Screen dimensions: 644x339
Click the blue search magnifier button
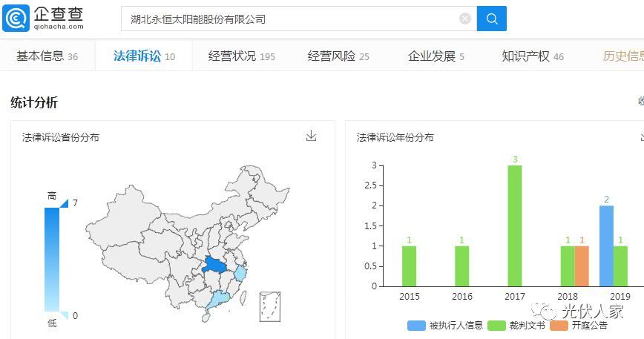point(492,19)
